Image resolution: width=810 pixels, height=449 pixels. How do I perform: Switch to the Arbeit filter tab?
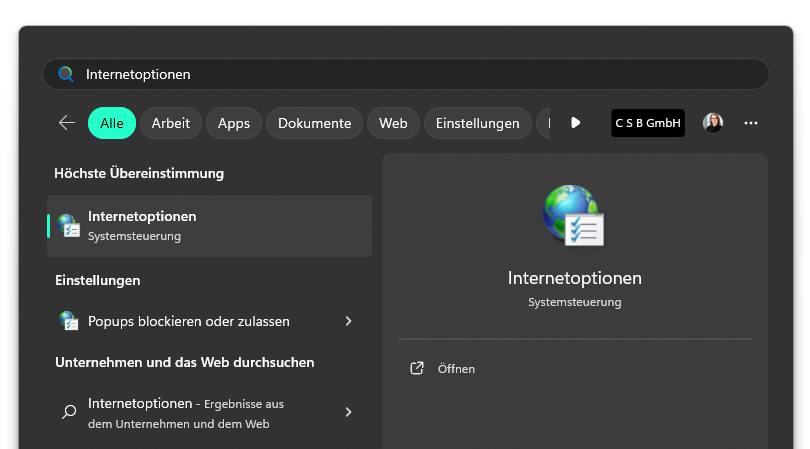point(170,123)
